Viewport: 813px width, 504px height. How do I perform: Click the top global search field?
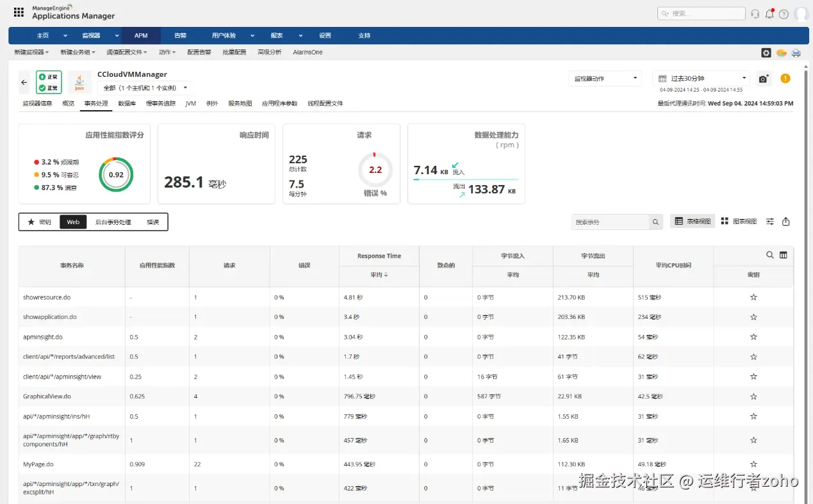(702, 13)
